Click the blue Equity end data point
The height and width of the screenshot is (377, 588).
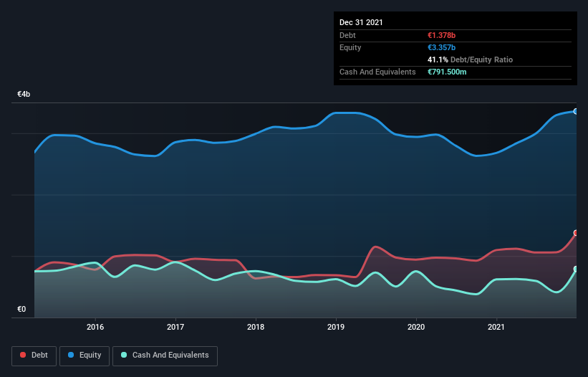pos(576,111)
